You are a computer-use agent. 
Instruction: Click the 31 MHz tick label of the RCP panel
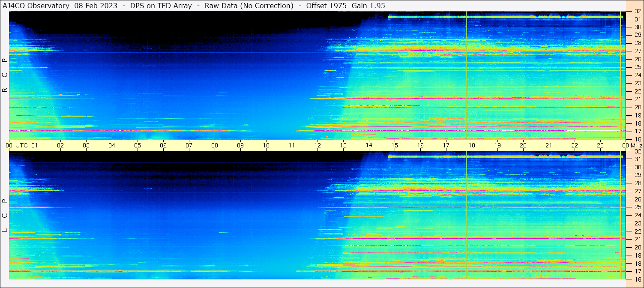637,19
